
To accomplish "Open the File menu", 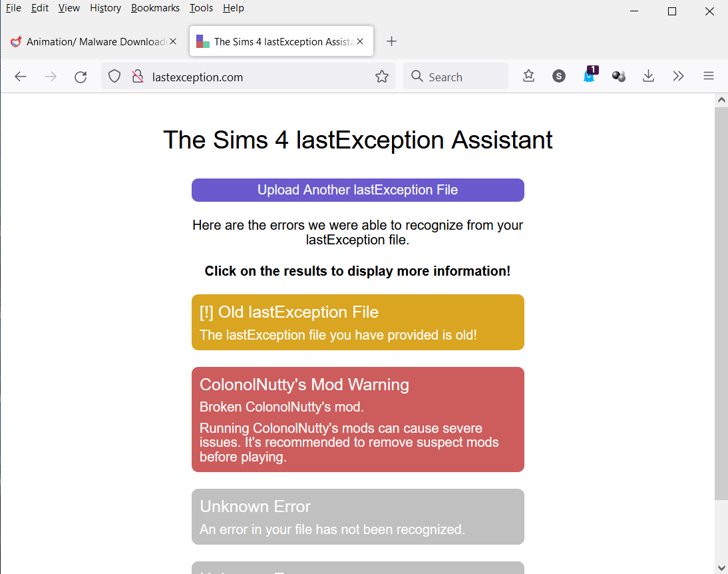I will click(x=13, y=8).
